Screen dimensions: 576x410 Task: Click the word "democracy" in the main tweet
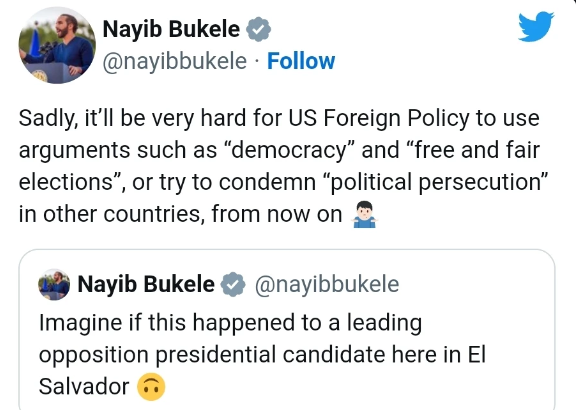pos(289,151)
